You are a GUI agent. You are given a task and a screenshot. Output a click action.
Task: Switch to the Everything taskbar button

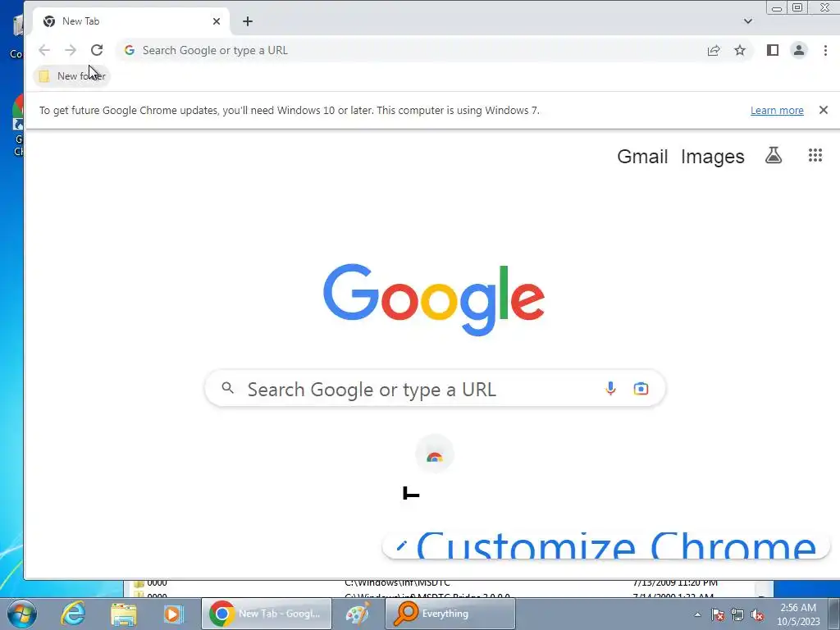450,614
